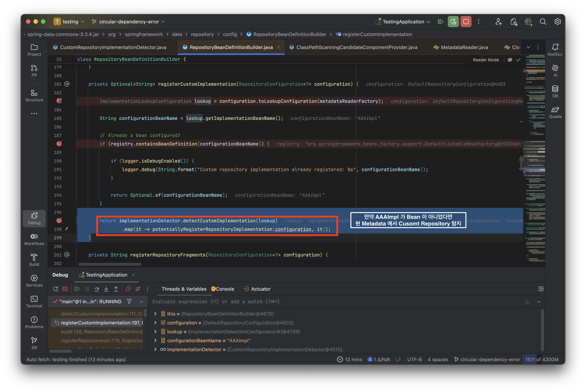This screenshot has height=392, width=586.
Task: Toggle Mute Breakpoints
Action: 138,289
